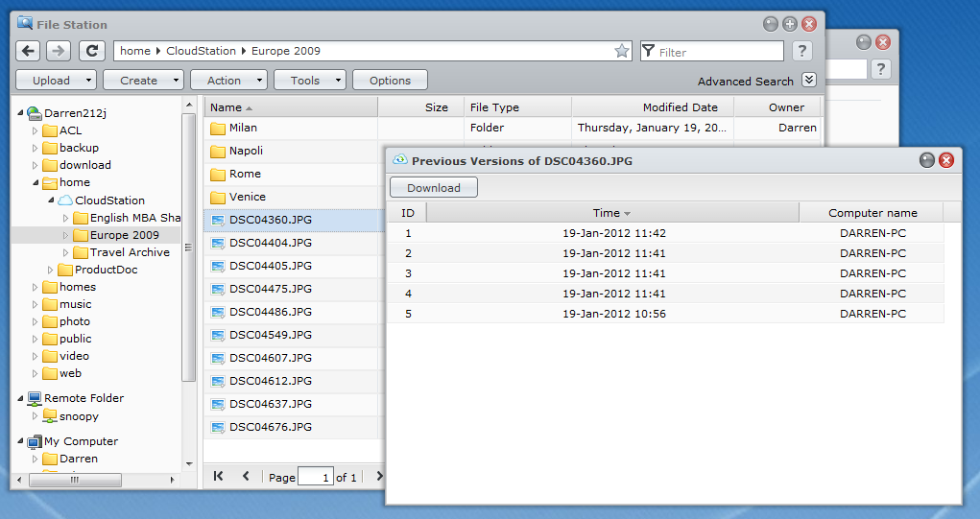
Task: Open the Napoli folder icon
Action: tap(218, 152)
